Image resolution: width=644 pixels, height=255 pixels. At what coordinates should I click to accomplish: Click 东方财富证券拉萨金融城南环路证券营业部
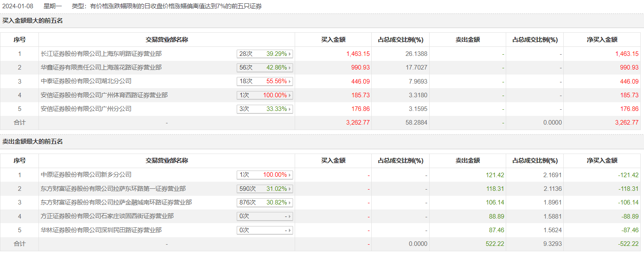pos(116,202)
